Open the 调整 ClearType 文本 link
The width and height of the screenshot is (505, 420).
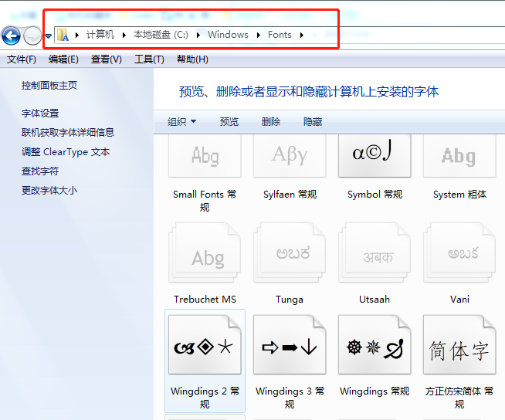tap(66, 152)
